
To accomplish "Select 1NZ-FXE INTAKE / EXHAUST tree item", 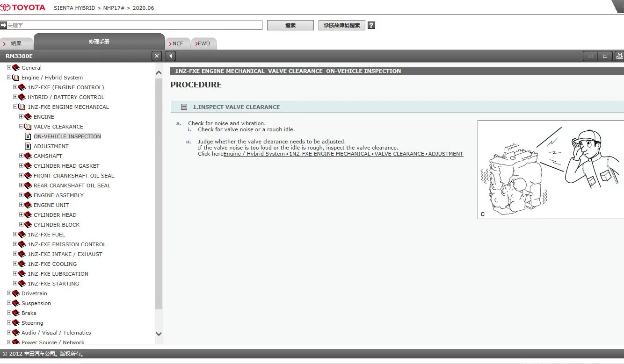I will [65, 254].
